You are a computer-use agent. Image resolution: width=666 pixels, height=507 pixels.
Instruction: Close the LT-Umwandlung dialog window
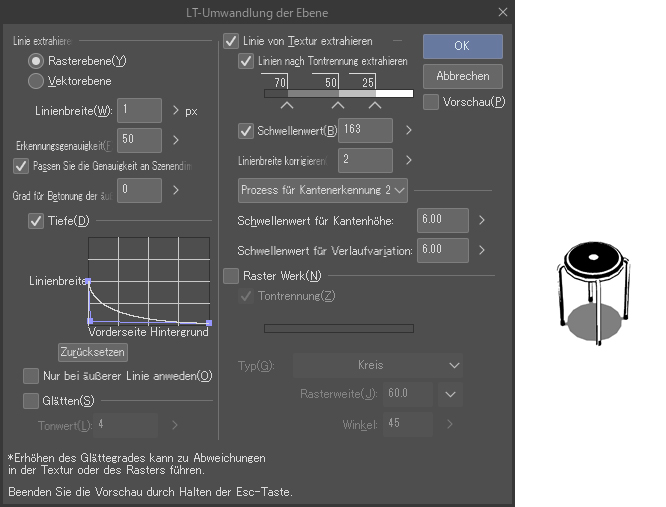click(x=500, y=12)
